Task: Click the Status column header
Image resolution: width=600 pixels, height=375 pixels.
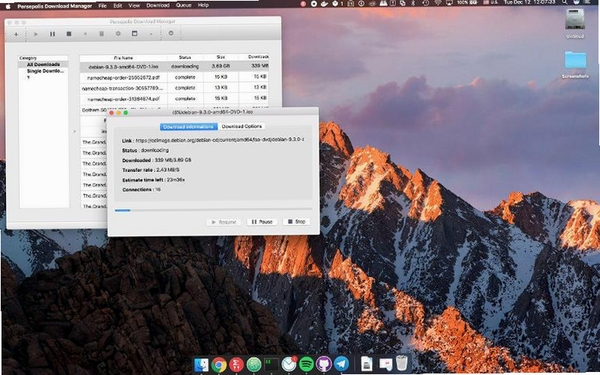Action: point(185,57)
